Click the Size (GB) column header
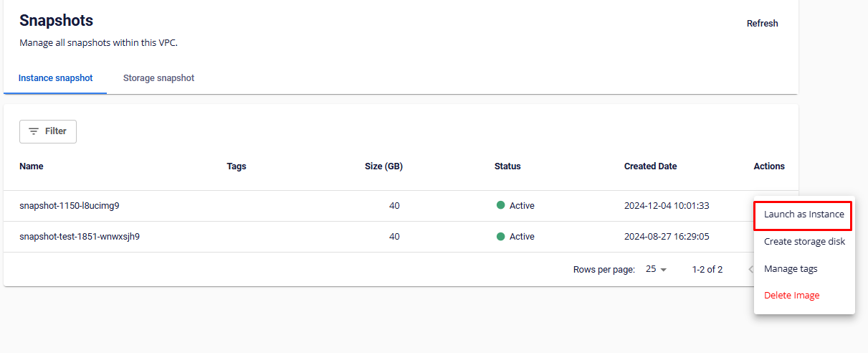Viewport: 868px width, 353px height. [x=383, y=166]
